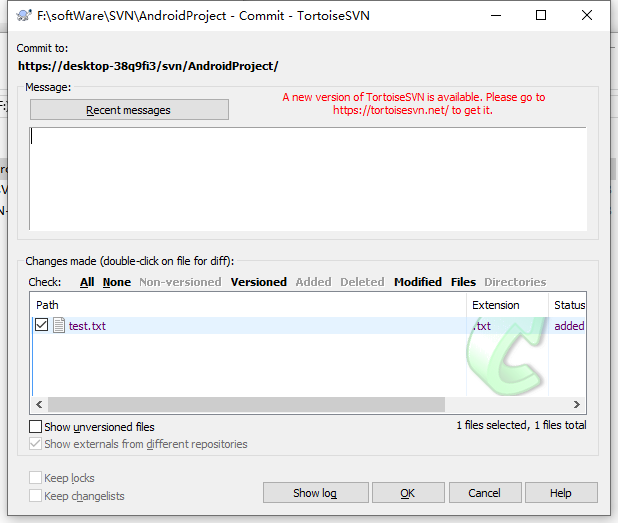Viewport: 618px width, 523px height.
Task: Click None to uncheck all files
Action: coord(117,282)
